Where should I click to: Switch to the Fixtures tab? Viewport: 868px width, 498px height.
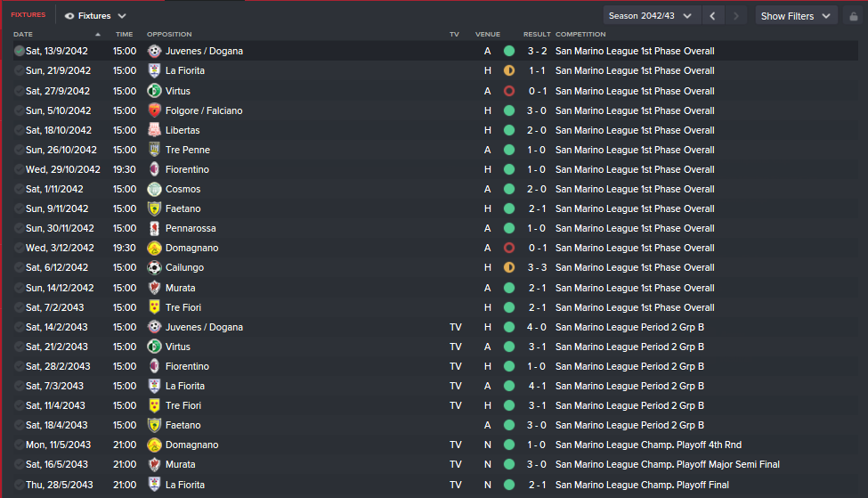[x=28, y=15]
